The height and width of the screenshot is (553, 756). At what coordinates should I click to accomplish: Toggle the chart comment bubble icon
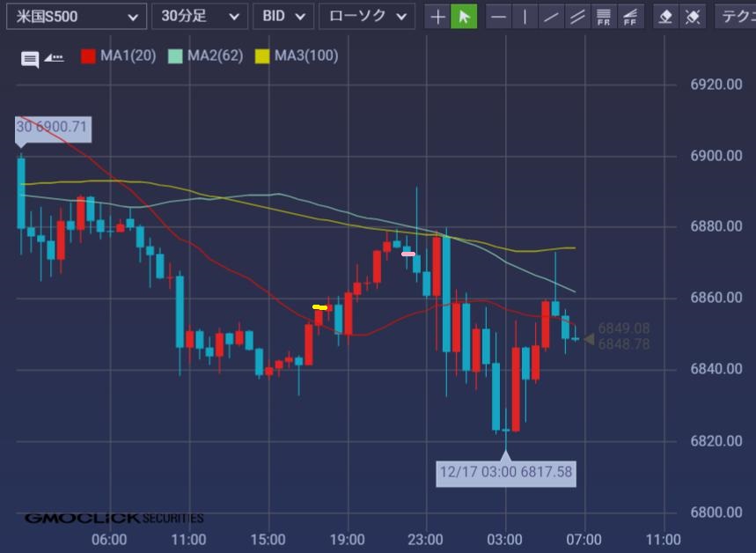coord(30,59)
